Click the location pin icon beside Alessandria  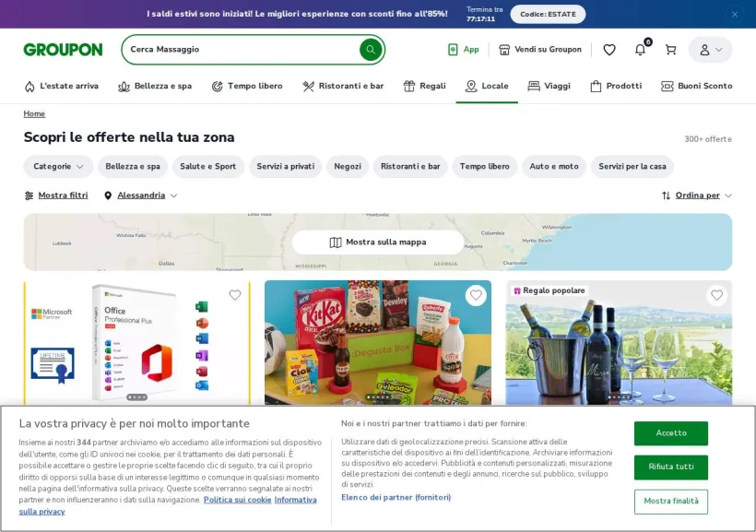108,195
